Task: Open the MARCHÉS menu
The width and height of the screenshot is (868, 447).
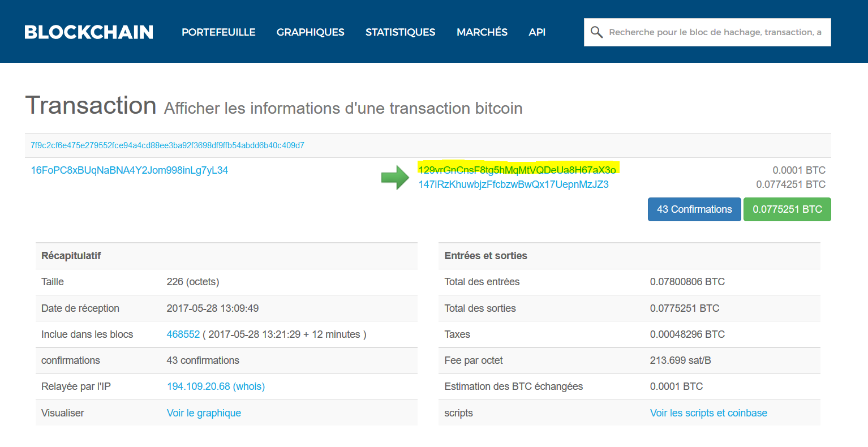Action: (x=482, y=32)
